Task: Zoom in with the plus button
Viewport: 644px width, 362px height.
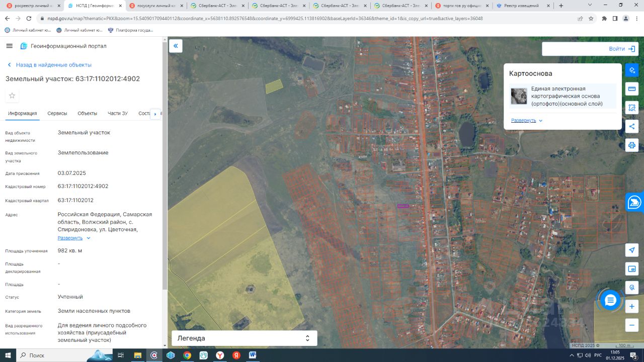Action: [632, 306]
